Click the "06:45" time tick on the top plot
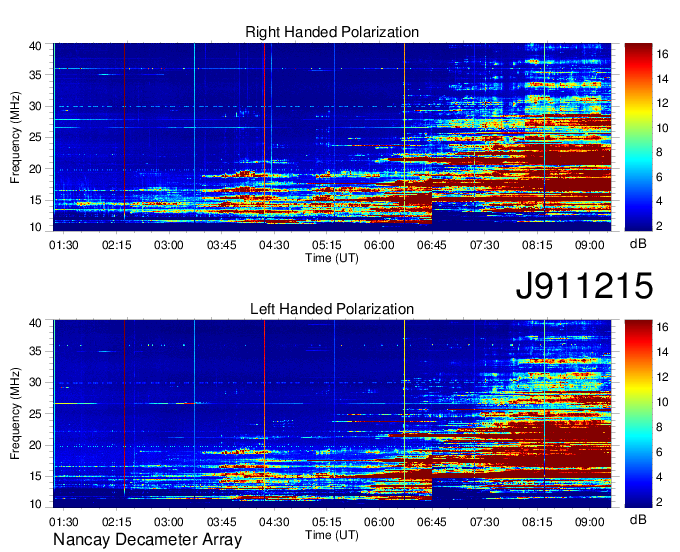This screenshot has height=552, width=680. pyautogui.click(x=432, y=245)
